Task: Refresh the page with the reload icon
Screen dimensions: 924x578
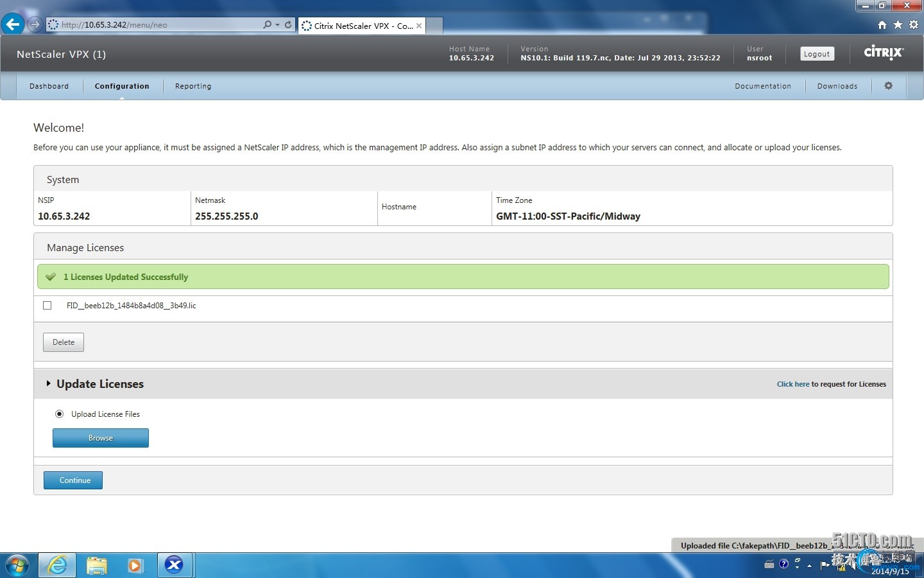Action: pyautogui.click(x=288, y=24)
